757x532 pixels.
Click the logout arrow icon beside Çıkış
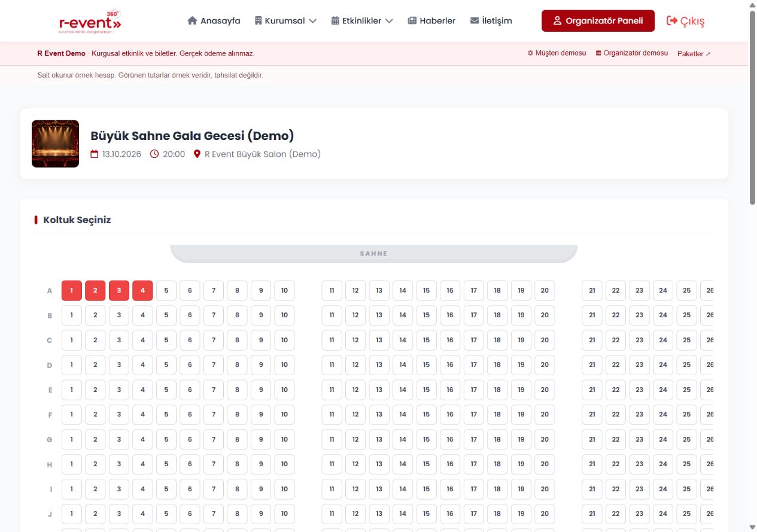(672, 21)
